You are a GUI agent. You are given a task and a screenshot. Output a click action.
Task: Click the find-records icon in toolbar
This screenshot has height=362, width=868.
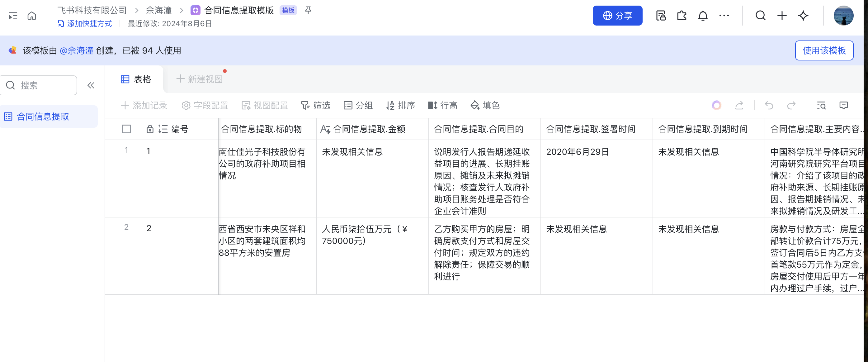click(821, 106)
